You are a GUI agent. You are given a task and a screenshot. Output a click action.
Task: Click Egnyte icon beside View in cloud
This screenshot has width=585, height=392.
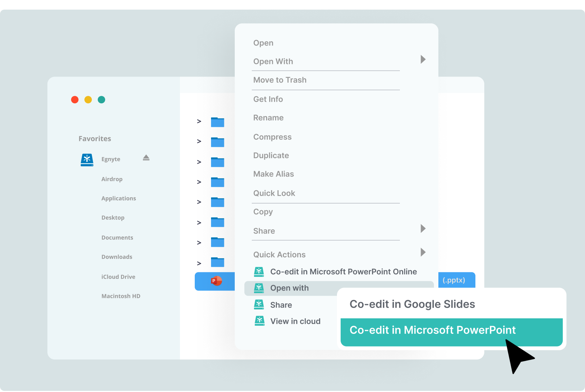click(260, 321)
